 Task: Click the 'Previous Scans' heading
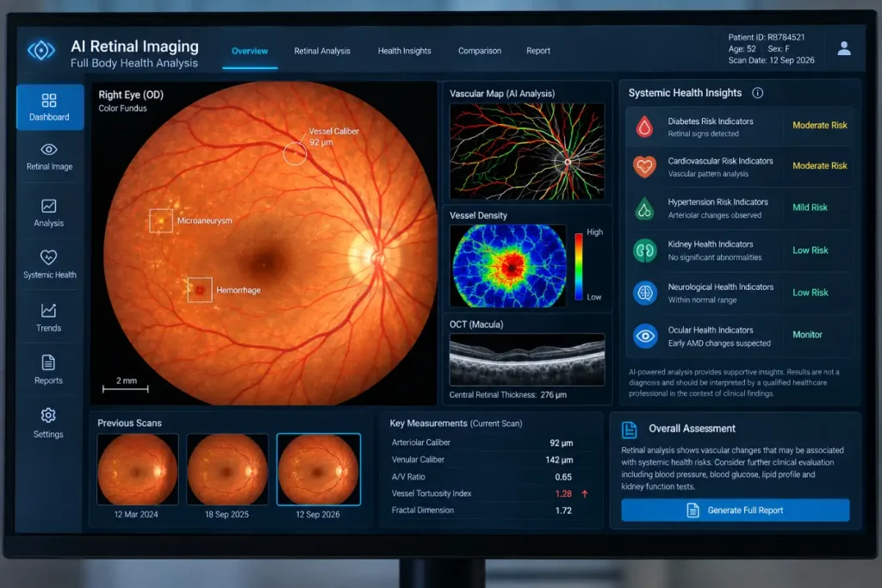click(129, 423)
